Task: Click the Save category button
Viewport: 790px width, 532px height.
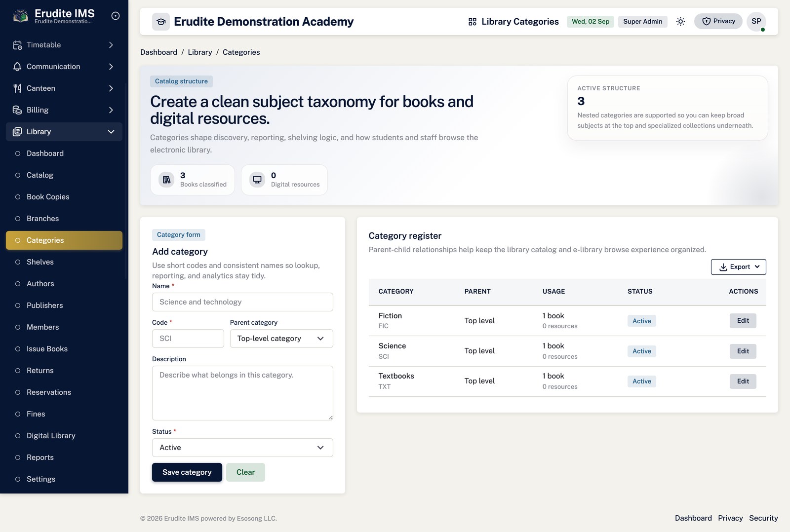Action: (187, 472)
